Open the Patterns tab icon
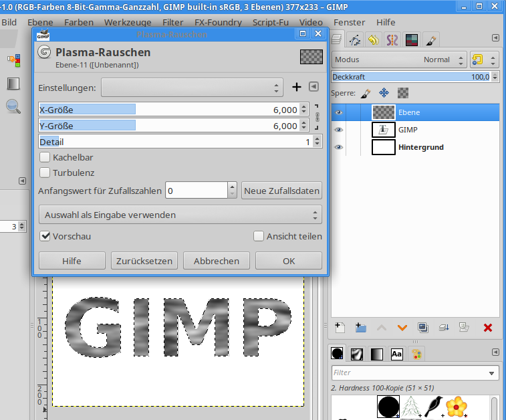The width and height of the screenshot is (506, 420). [x=357, y=354]
